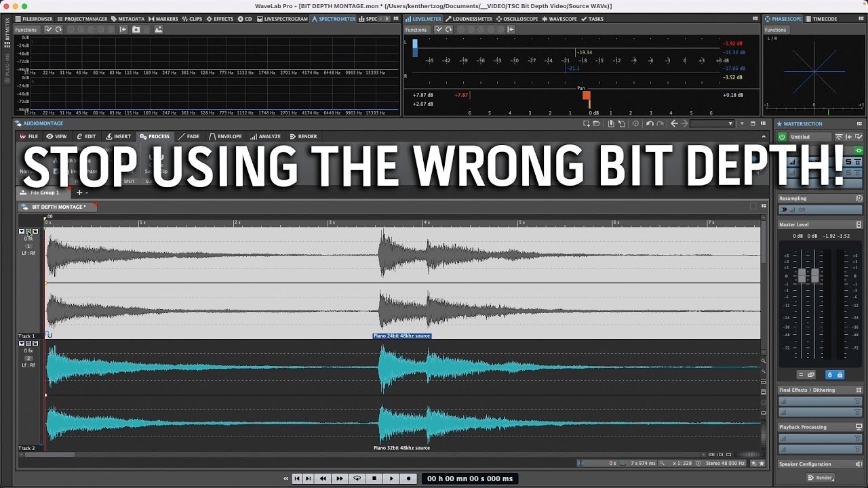Open the Resampling settings icon

click(x=859, y=199)
